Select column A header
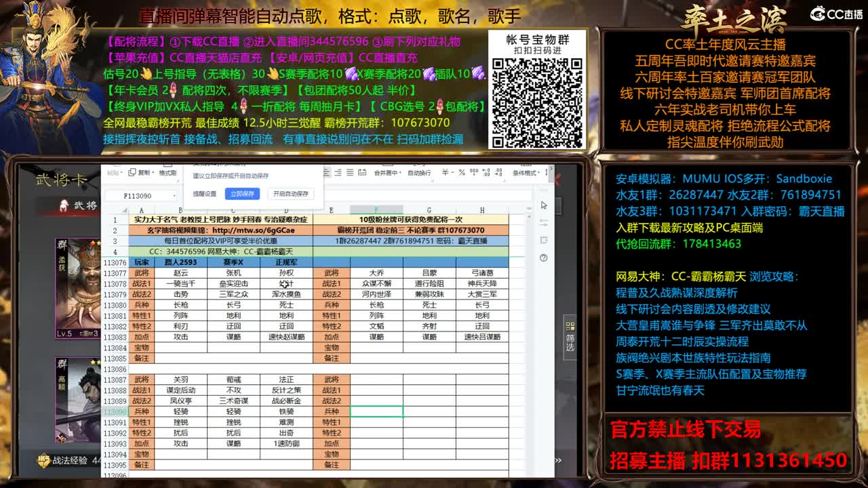Viewport: 868px width, 488px height. [141, 210]
